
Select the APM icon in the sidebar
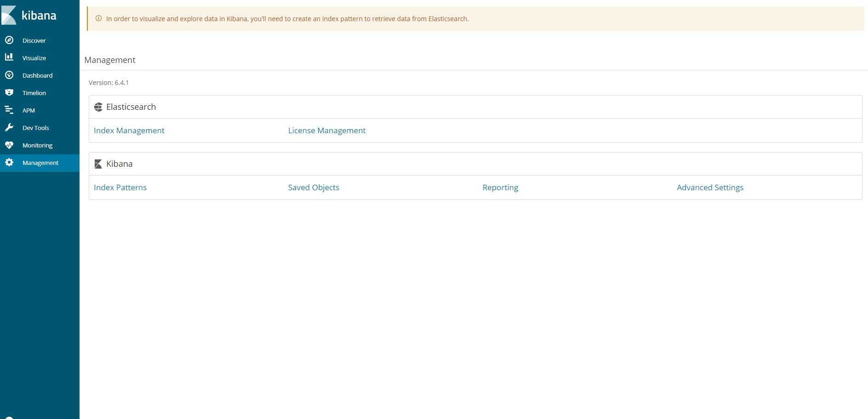(9, 110)
